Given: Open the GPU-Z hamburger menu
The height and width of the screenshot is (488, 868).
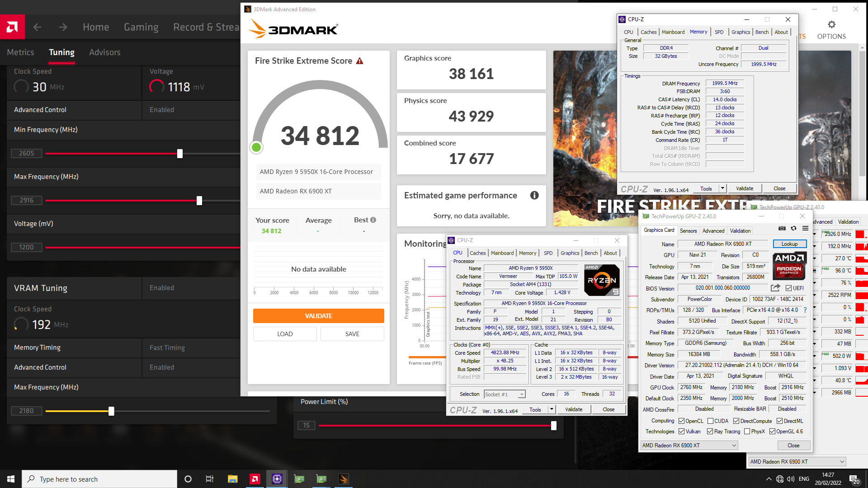Looking at the screenshot, I should pos(805,229).
